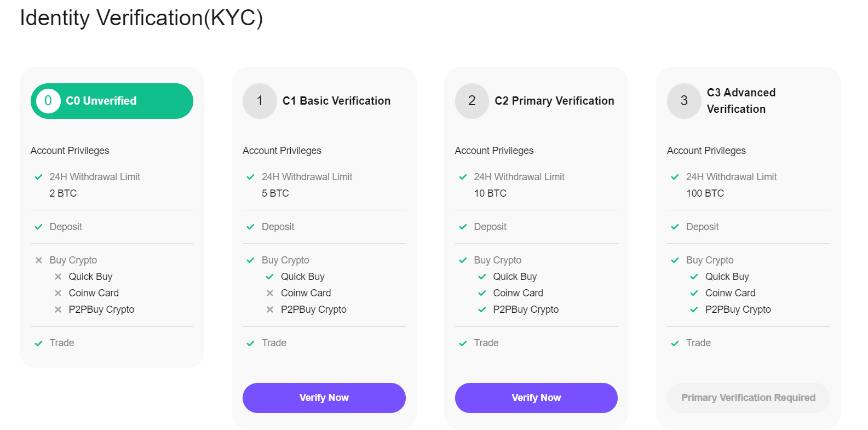Screen dimensions: 868x430
Task: Click Verify Now under C1 Basic Verification
Action: click(324, 398)
